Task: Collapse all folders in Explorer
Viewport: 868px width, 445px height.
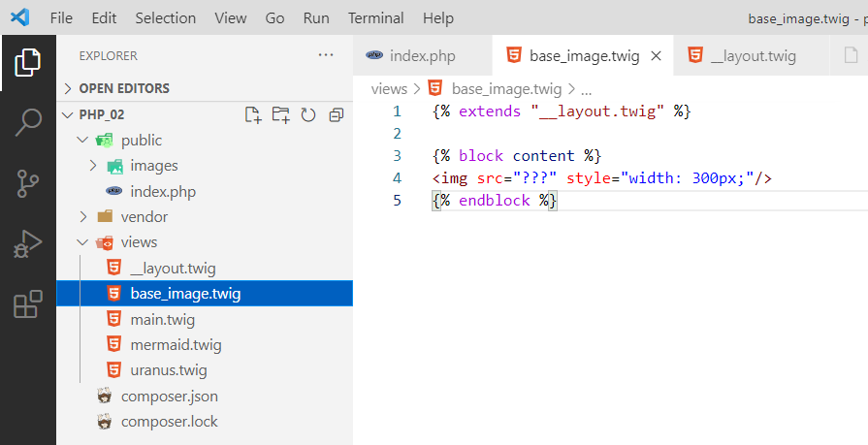Action: (336, 115)
